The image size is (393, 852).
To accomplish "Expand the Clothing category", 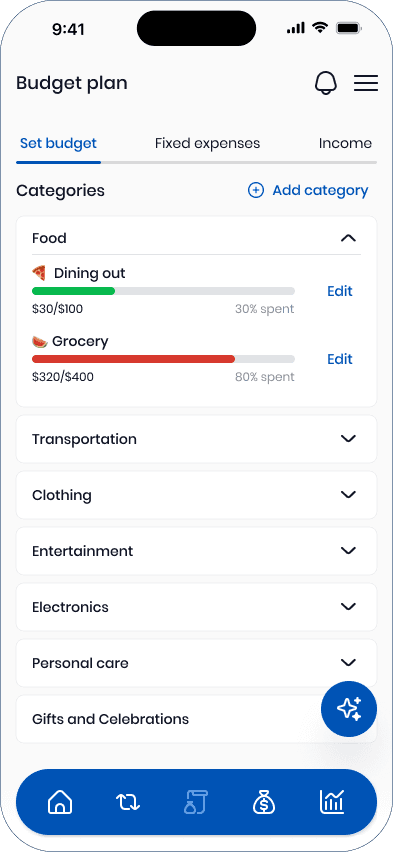I will [x=196, y=495].
